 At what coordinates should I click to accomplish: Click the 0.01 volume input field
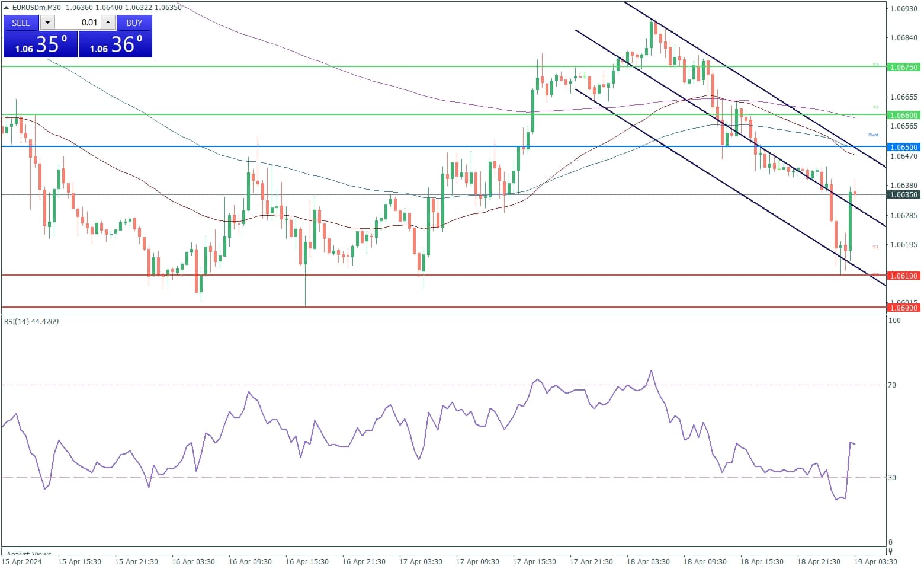coord(78,23)
